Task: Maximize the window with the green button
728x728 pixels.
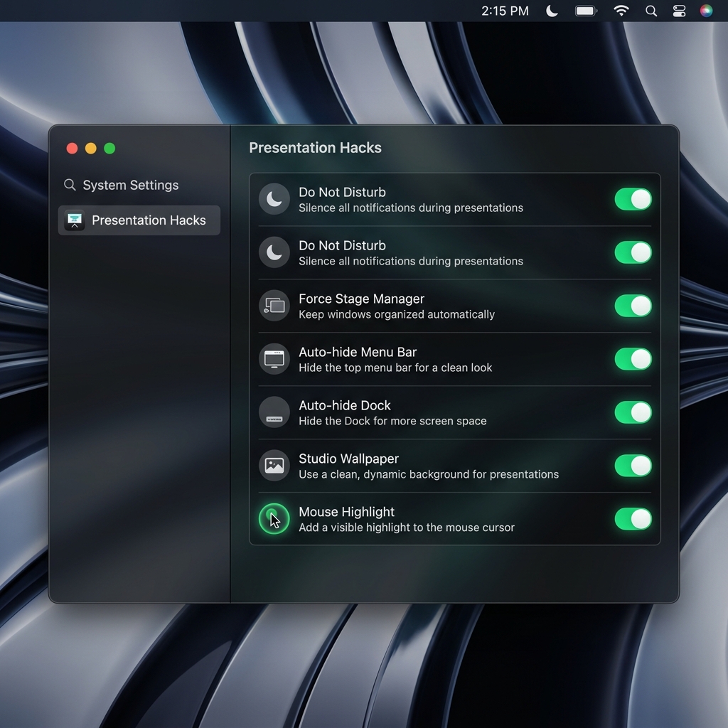Action: coord(109,148)
